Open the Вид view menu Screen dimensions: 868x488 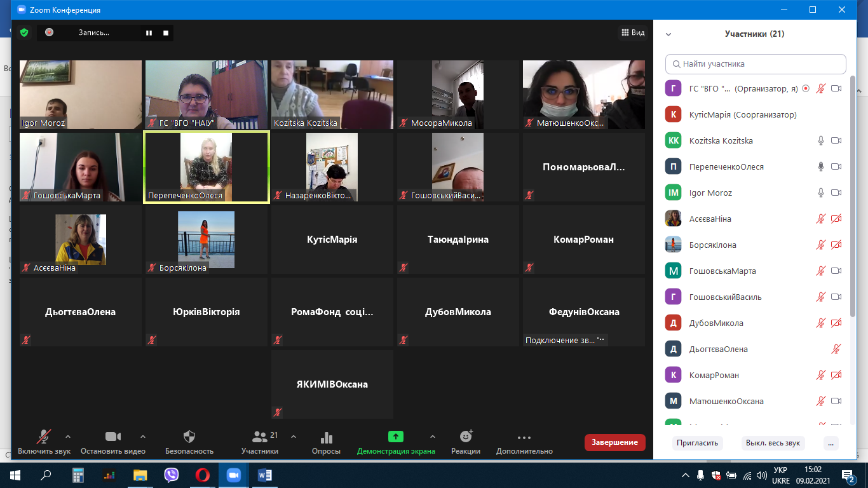[x=632, y=32]
